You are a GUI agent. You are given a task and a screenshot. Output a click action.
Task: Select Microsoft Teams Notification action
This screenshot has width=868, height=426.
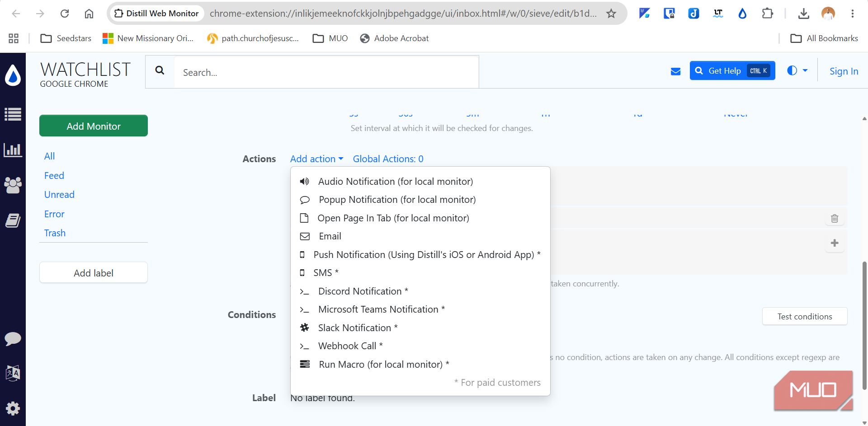420,309
